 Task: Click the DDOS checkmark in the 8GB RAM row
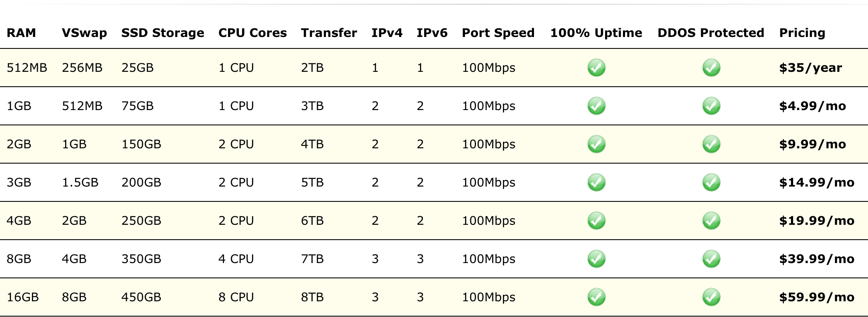(x=711, y=259)
